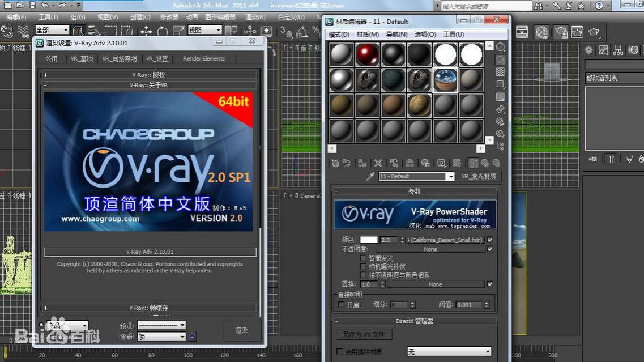The width and height of the screenshot is (644, 362).
Task: Toggle the 不透明度 map enable checkbox
Action: click(x=489, y=249)
